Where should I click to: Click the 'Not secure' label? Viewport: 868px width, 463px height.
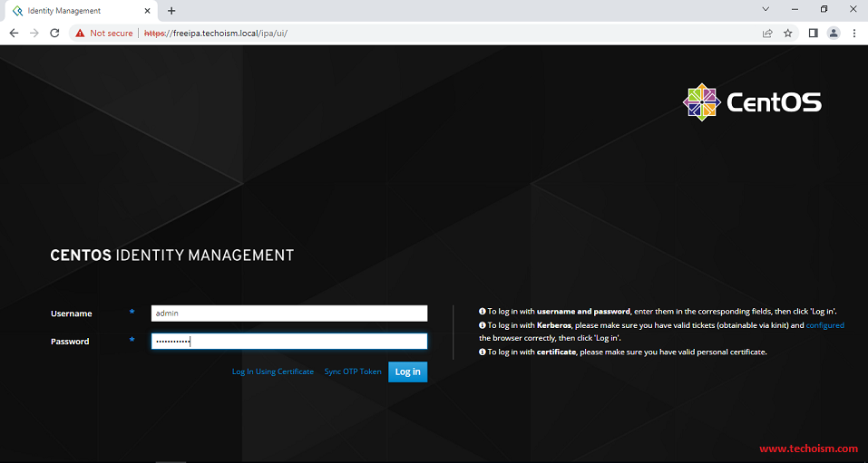(112, 34)
